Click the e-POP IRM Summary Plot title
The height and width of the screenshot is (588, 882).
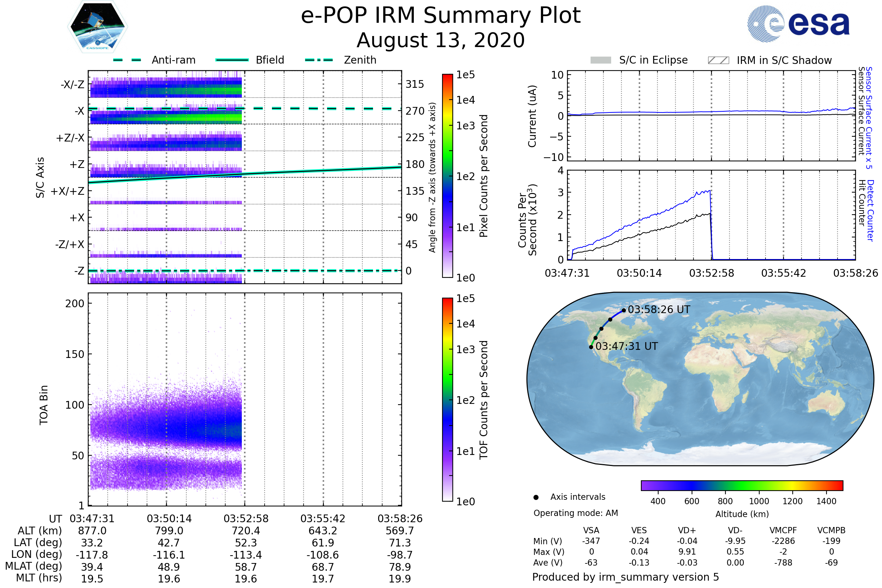coord(441,16)
